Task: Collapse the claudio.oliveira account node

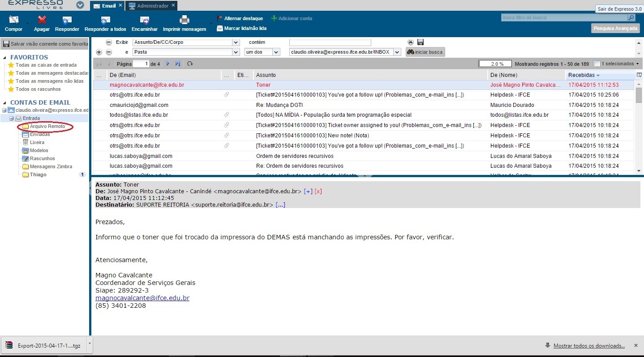Action: 4,110
